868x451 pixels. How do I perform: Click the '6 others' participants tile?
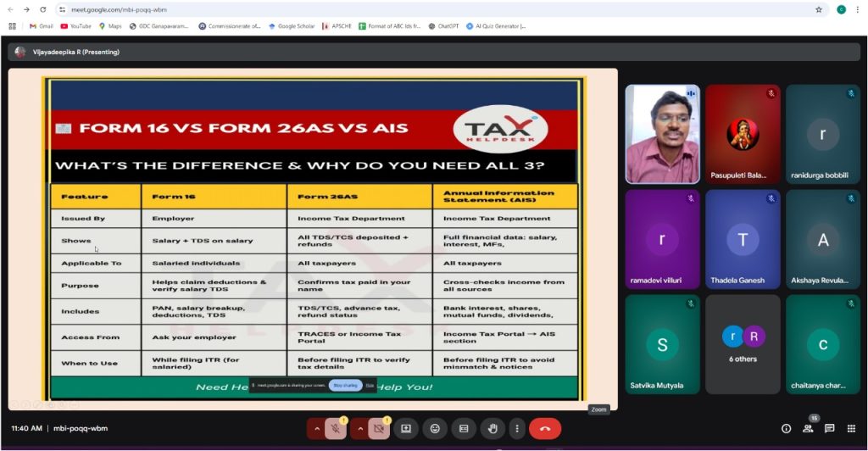click(743, 342)
